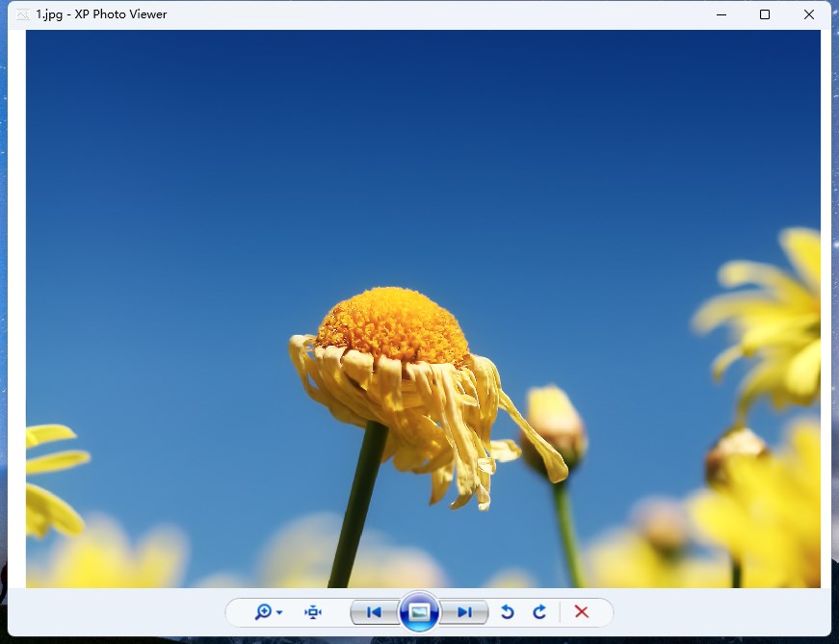Viewport: 839px width, 644px height.
Task: Select the magnifier zoom tool
Action: tap(263, 612)
